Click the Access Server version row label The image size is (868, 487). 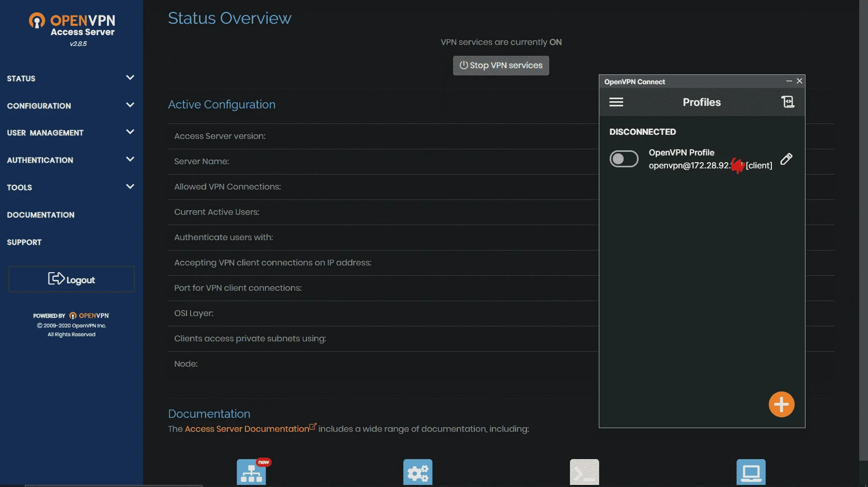220,136
